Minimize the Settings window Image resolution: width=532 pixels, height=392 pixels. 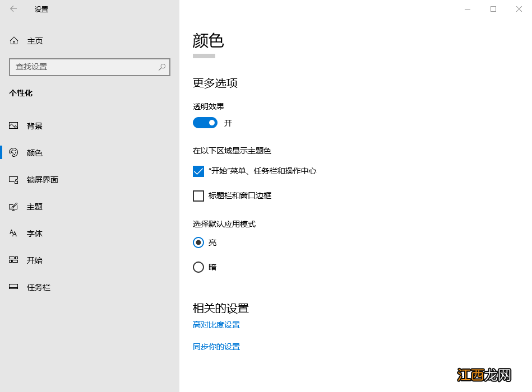(x=468, y=9)
